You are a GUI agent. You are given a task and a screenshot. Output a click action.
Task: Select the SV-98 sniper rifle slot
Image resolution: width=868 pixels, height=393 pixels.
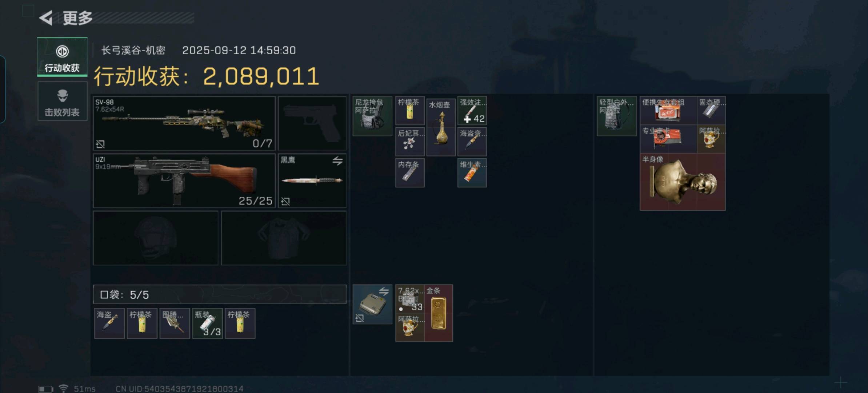(184, 123)
